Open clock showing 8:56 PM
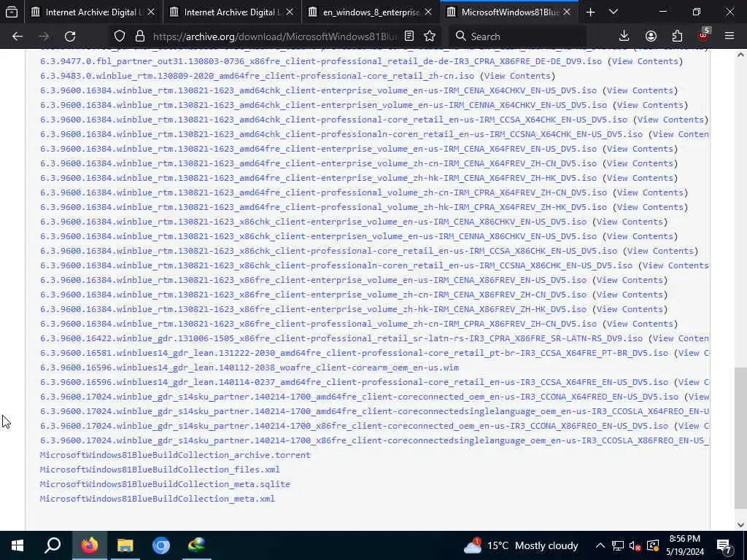747x560 pixels. click(x=684, y=545)
